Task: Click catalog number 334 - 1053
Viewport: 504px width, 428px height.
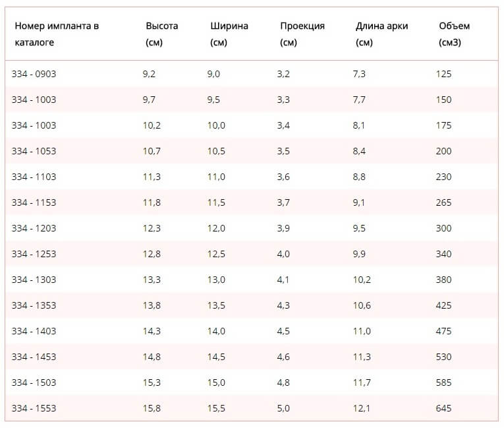Action: [34, 151]
